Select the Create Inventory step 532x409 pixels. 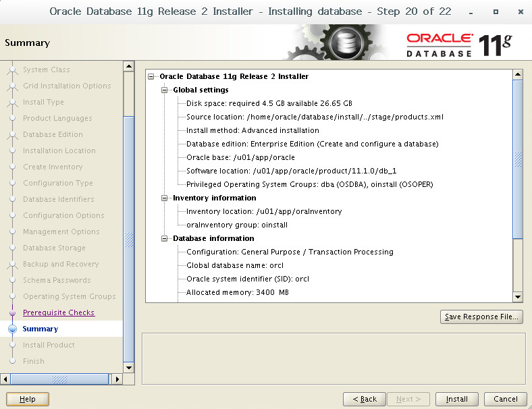tap(53, 167)
